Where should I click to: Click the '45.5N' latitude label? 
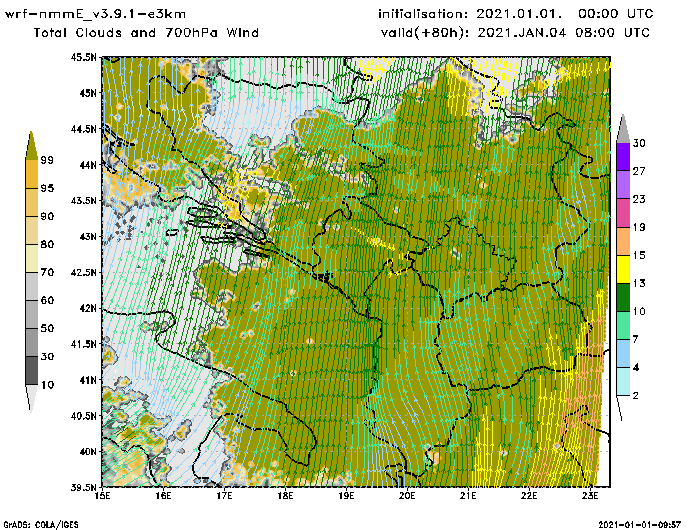tap(83, 57)
